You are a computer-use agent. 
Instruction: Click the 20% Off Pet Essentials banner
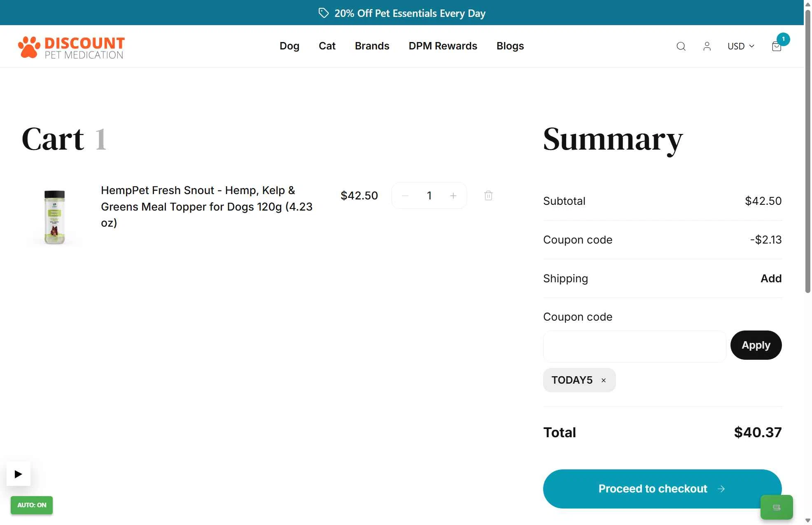coord(402,13)
